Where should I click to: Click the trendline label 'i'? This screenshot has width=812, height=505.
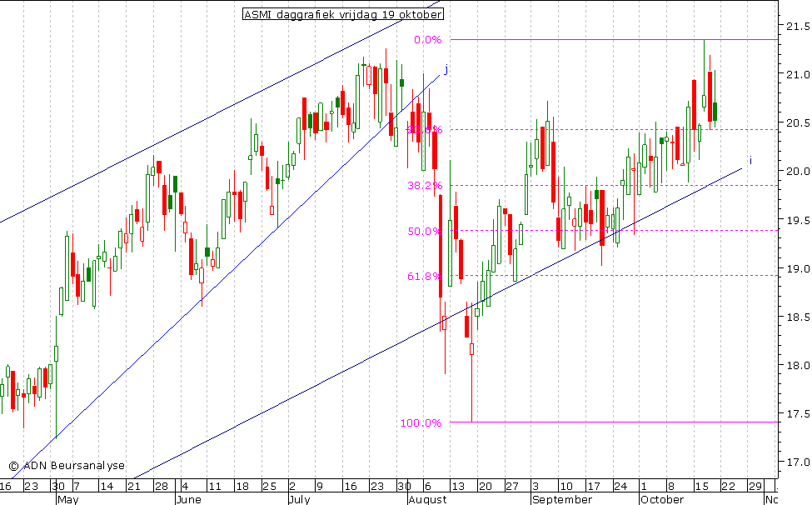tap(751, 161)
